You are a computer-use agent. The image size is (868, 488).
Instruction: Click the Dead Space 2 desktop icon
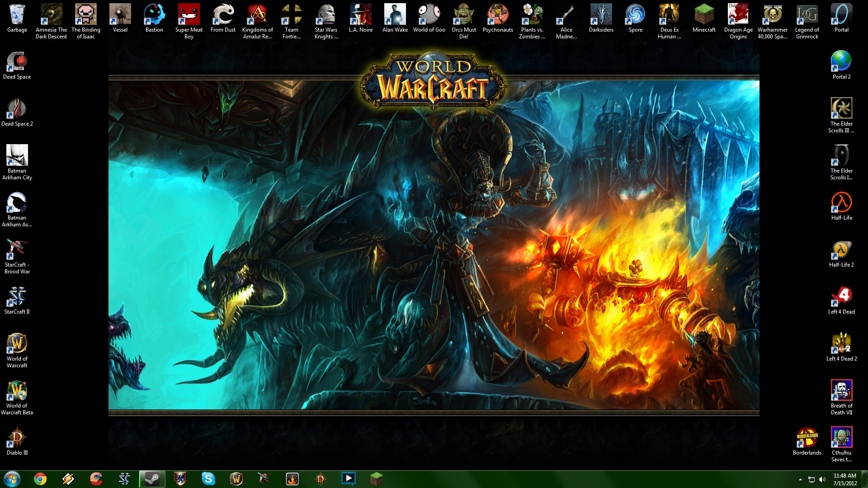[x=17, y=109]
